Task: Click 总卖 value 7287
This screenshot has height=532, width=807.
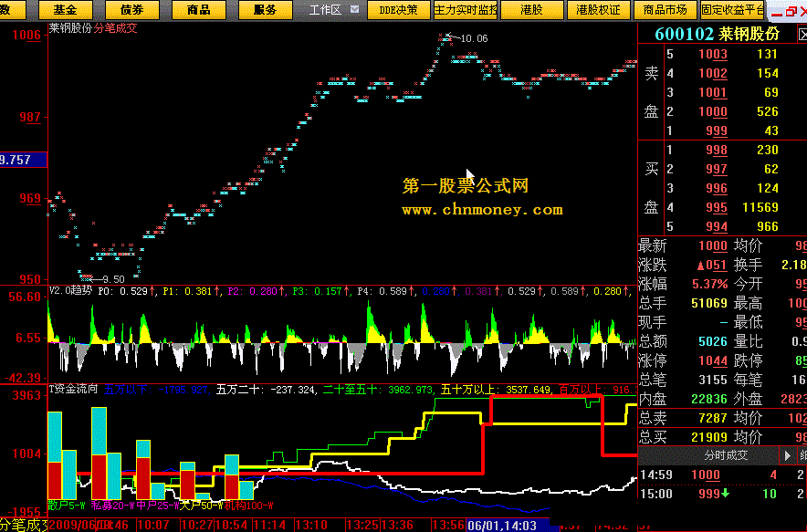Action: (x=713, y=418)
